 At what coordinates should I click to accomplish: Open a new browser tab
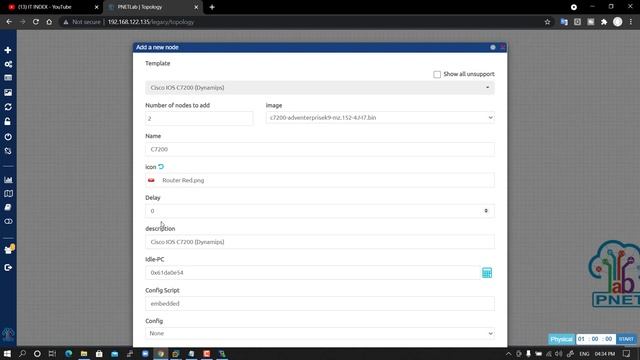pyautogui.click(x=212, y=7)
